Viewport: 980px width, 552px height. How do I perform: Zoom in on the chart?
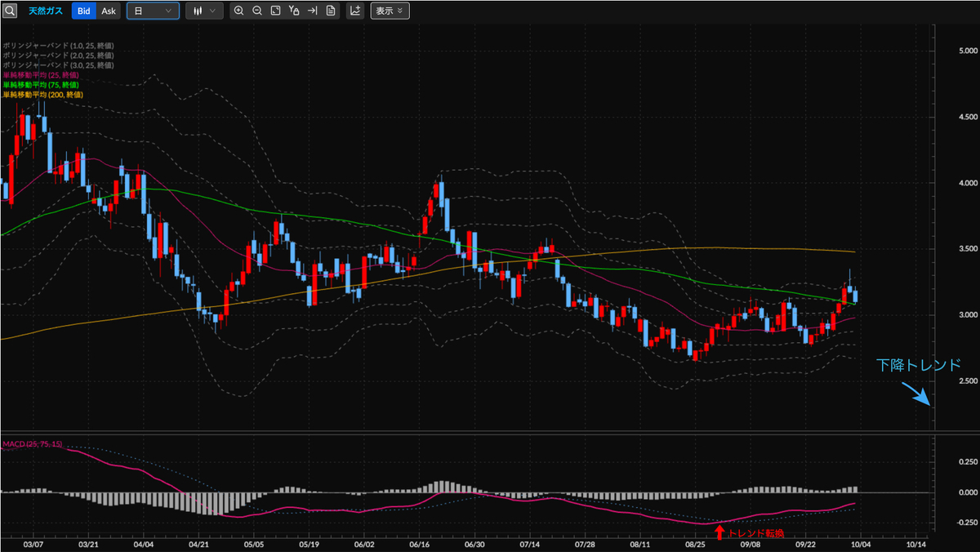pyautogui.click(x=238, y=11)
